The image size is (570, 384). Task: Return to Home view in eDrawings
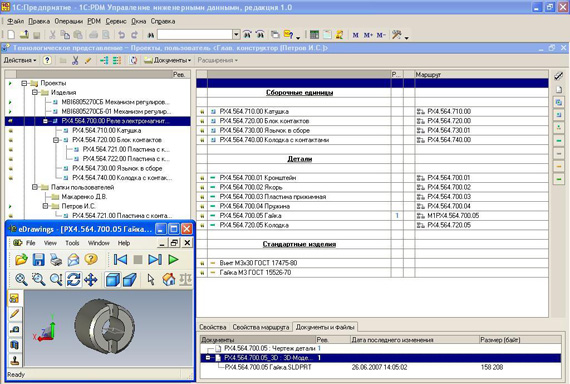169,279
